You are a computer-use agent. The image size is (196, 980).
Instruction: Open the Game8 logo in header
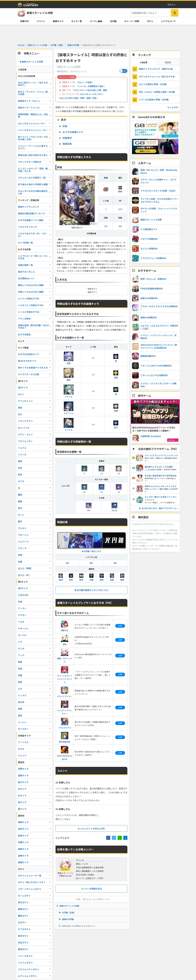28,5
